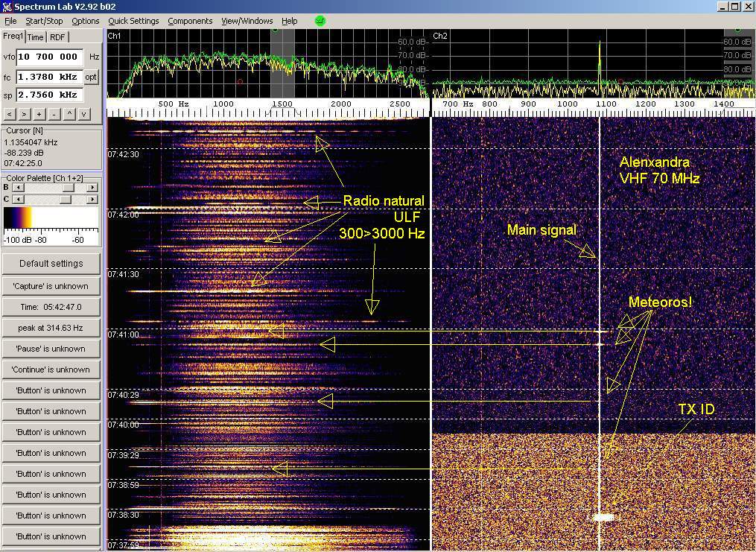The height and width of the screenshot is (552, 756).
Task: Open the Components menu
Action: (190, 21)
